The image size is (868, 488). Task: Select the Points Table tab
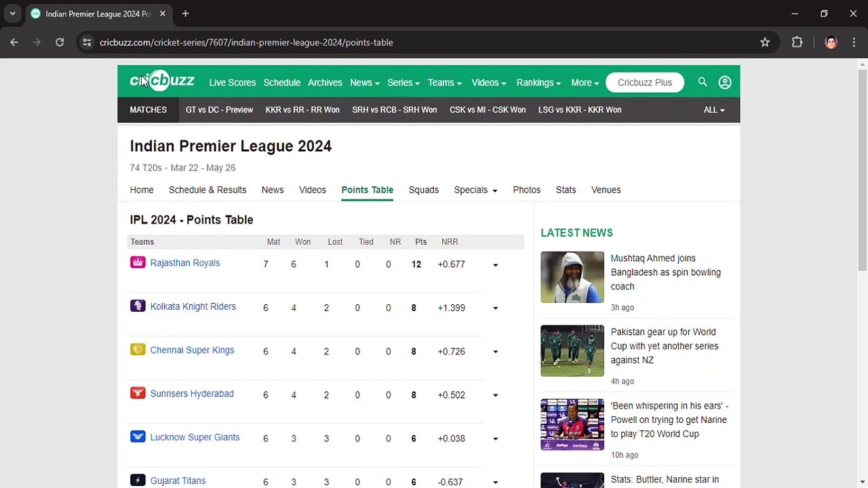tap(368, 190)
